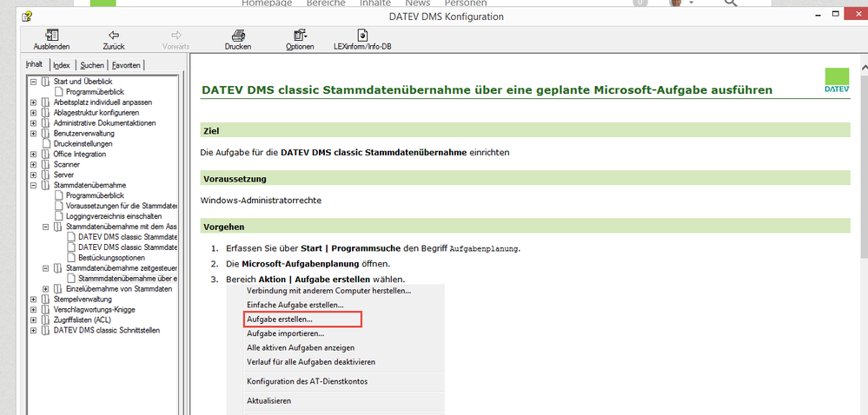Select Loggingverzeichnis einschalten in the tree

[x=114, y=216]
